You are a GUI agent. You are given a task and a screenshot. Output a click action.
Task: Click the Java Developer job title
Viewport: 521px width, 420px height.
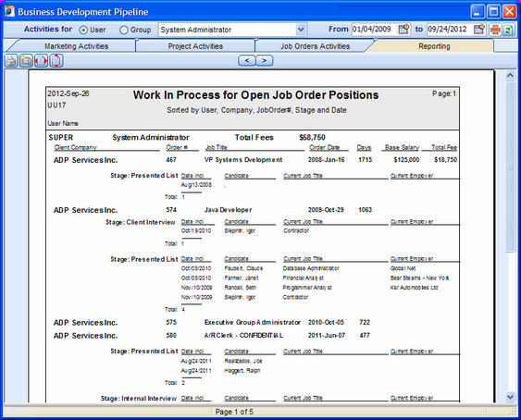tap(229, 210)
